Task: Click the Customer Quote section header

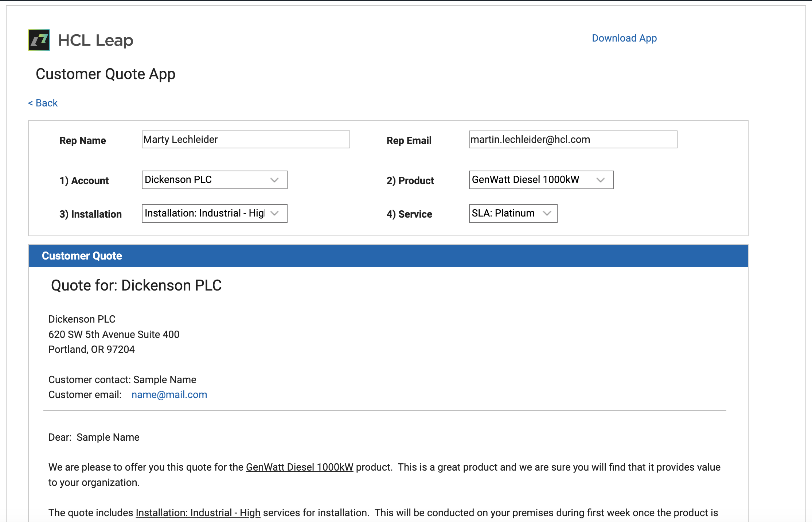Action: click(388, 256)
